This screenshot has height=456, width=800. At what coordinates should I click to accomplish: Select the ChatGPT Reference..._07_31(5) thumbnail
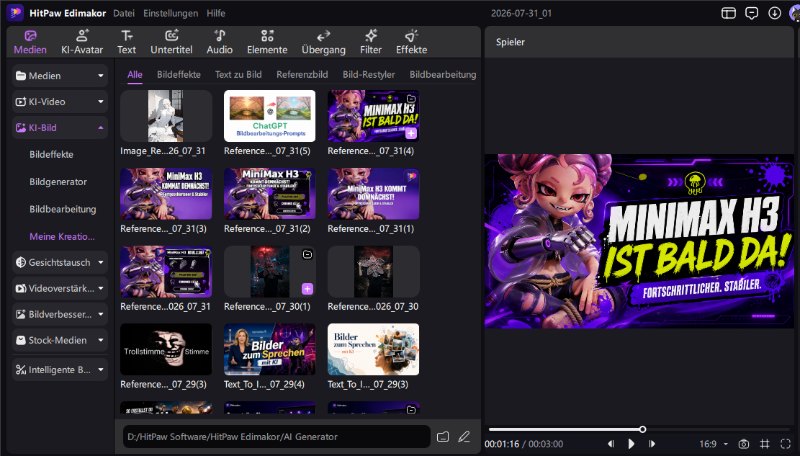[x=269, y=116]
